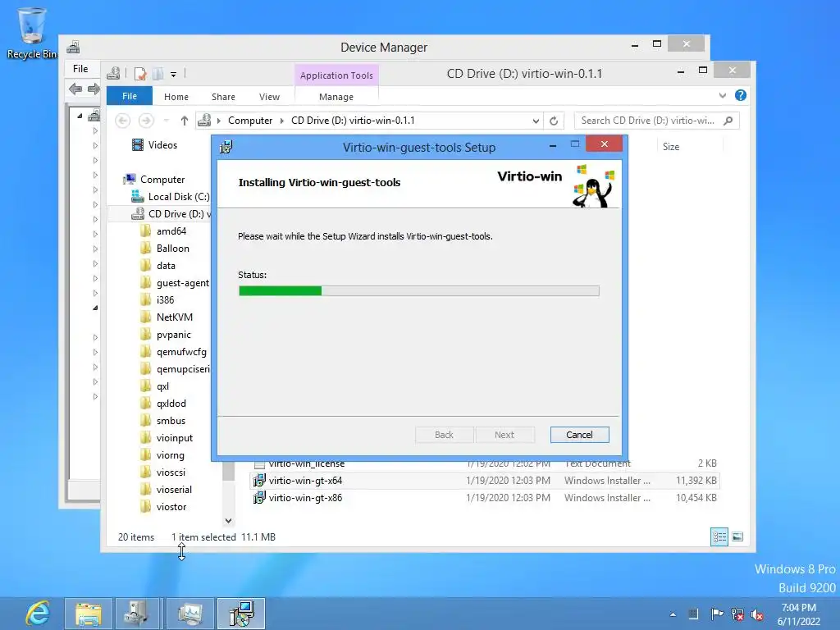This screenshot has height=630, width=840.
Task: Click the Action Center flag tray icon
Action: (x=716, y=614)
